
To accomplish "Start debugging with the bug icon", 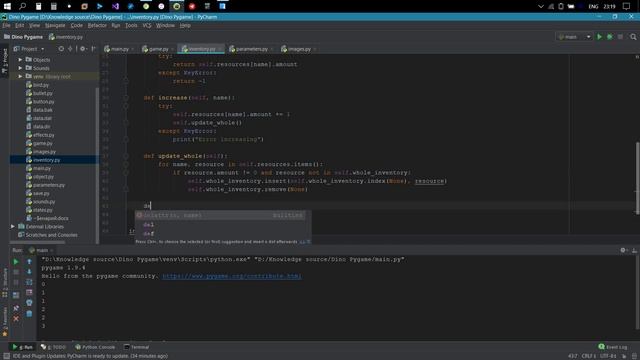I will click(x=609, y=37).
